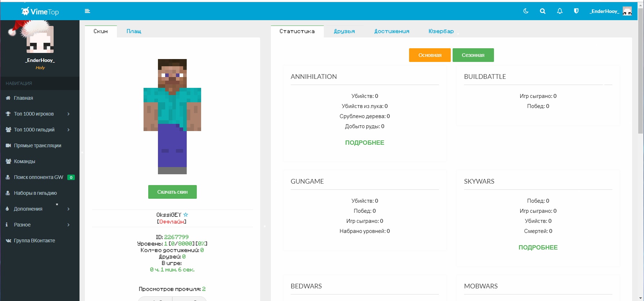The width and height of the screenshot is (644, 301).
Task: Click the star icon next to OkssiGEY
Action: 186,215
